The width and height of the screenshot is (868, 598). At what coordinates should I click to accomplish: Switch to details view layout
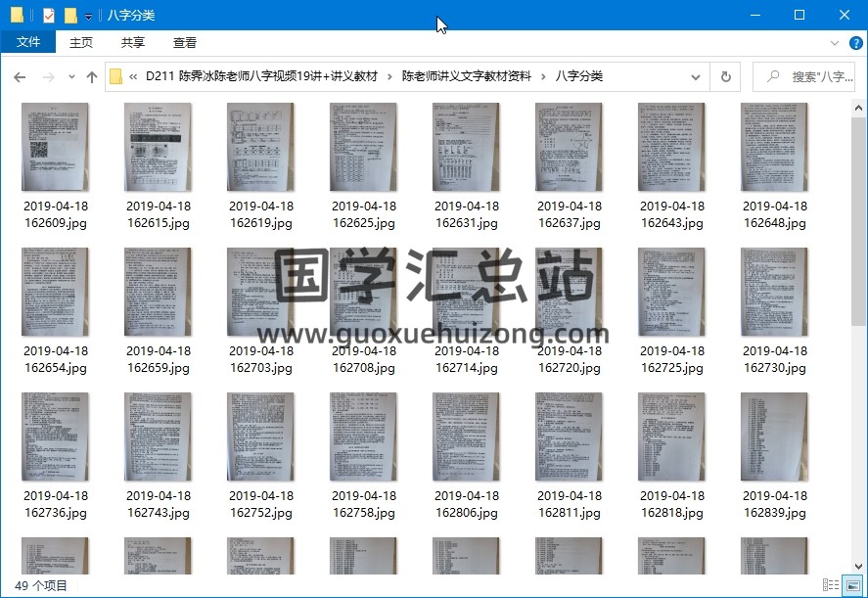(x=831, y=584)
